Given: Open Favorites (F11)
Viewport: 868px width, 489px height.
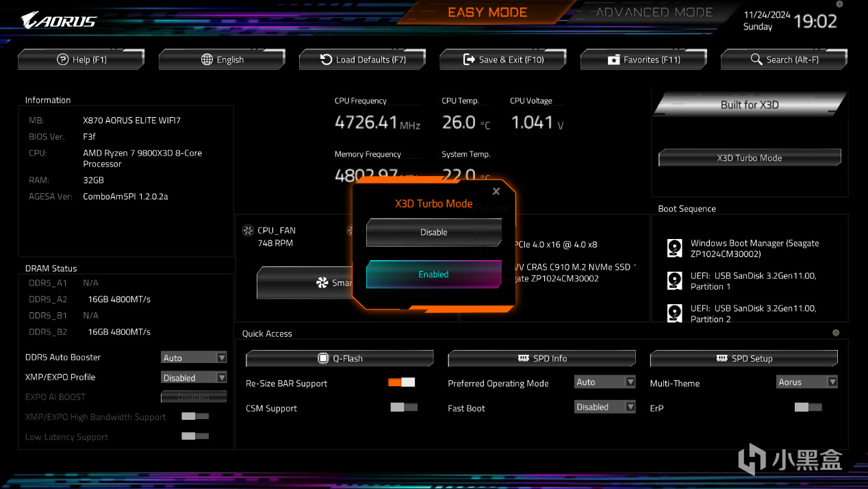Looking at the screenshot, I should (x=643, y=60).
